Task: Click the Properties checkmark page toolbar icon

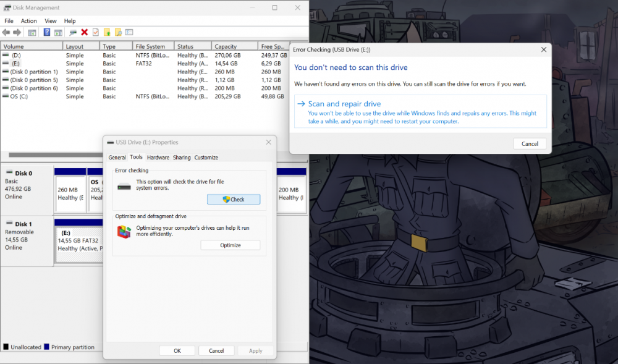Action: [95, 32]
